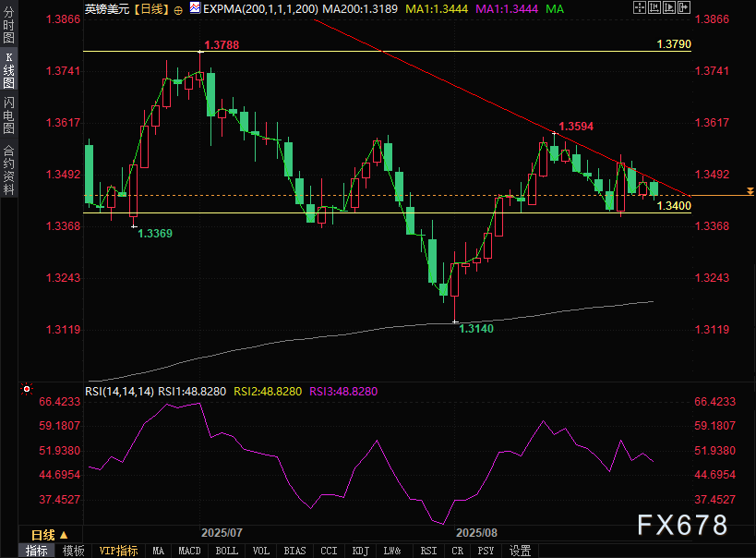The width and height of the screenshot is (756, 558).
Task: Switch to the 模板 bottom tab
Action: 74,551
